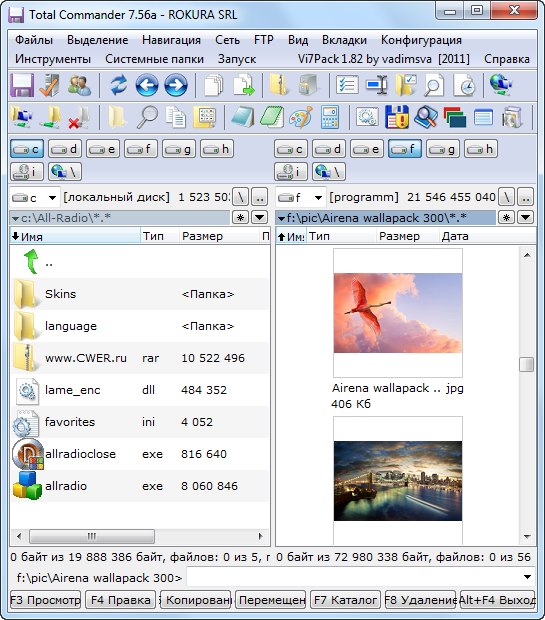Launch the paint palette icon

point(301,117)
